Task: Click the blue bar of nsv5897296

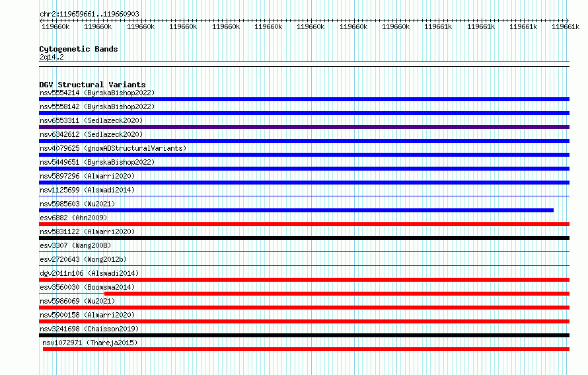Action: [x=304, y=183]
